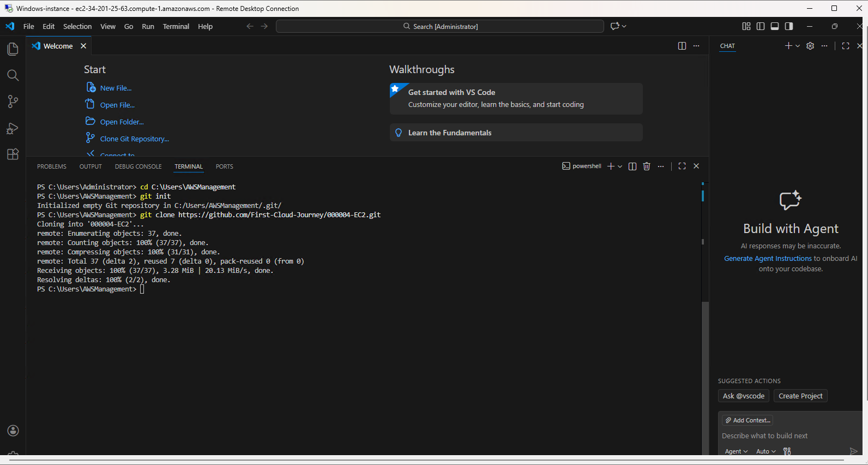Open the Run menu
Viewport: 868px width, 465px height.
148,26
